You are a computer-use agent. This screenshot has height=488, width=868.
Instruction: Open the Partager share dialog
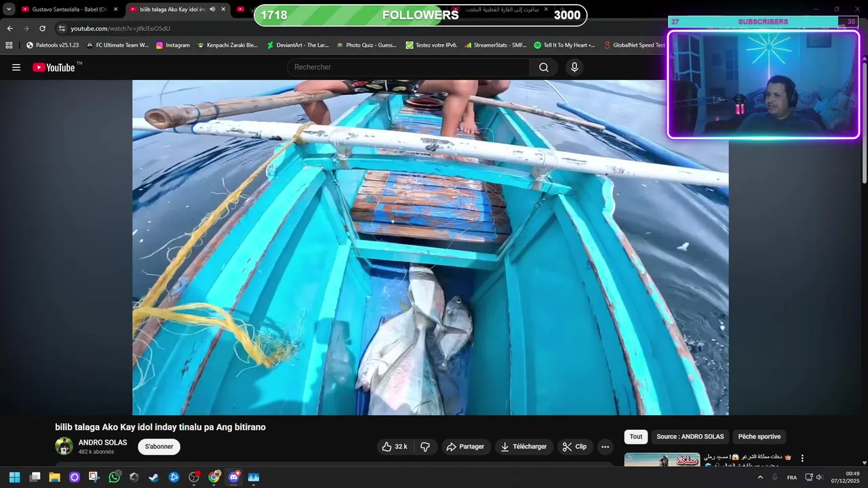tap(466, 447)
